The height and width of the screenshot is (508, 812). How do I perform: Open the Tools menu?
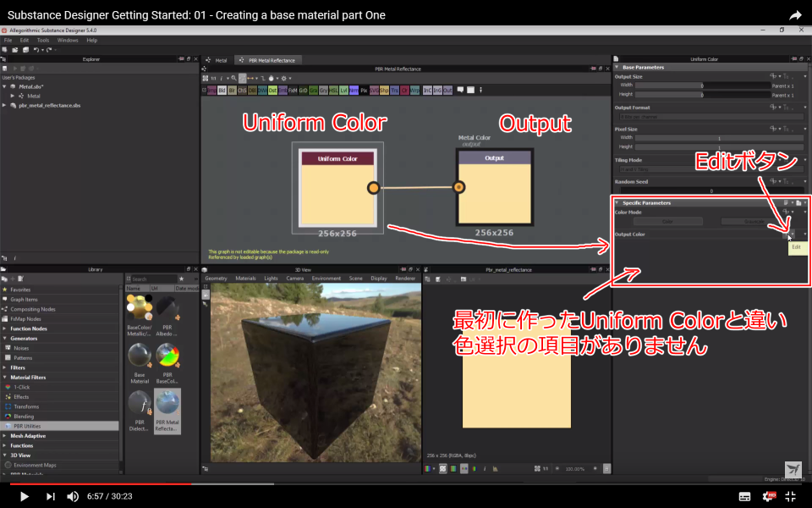(43, 40)
